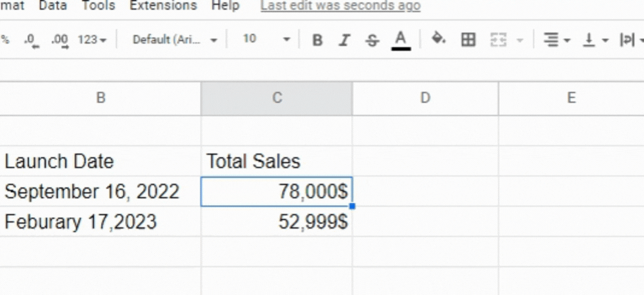Apply strikethrough formatting
Screen dimensions: 644x295
pos(371,40)
